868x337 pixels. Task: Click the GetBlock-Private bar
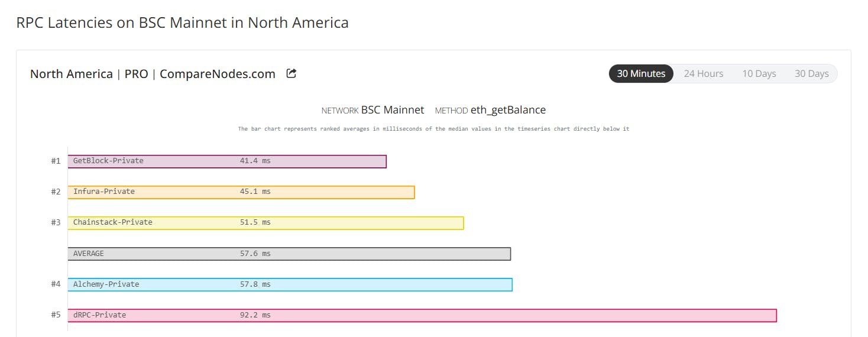(x=227, y=161)
